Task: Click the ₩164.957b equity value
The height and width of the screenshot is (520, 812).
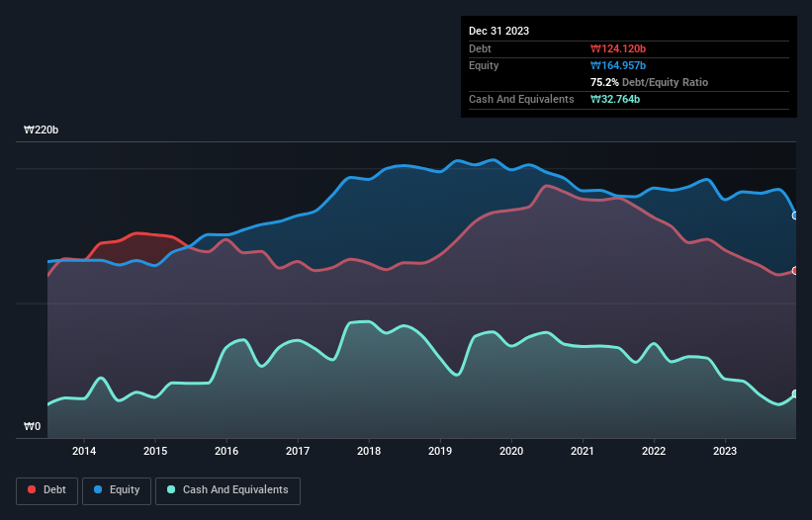Action: (x=618, y=65)
